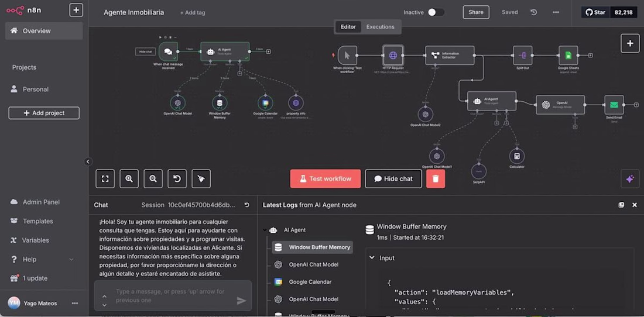Open the Overview page
Screen dimensions: 644x317
click(44, 31)
